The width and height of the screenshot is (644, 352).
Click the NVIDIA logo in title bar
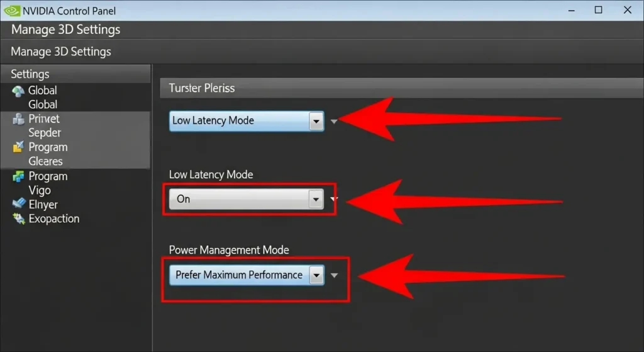click(11, 11)
